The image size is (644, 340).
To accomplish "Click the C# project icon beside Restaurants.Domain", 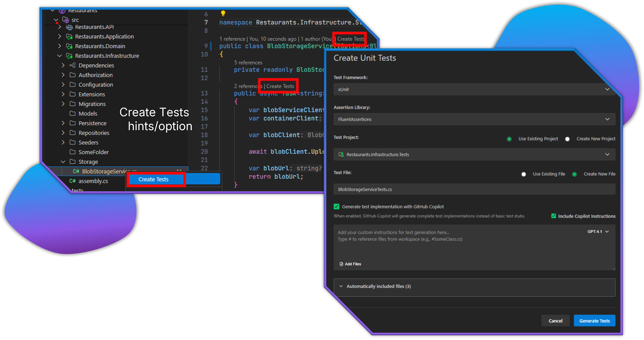I will (69, 46).
